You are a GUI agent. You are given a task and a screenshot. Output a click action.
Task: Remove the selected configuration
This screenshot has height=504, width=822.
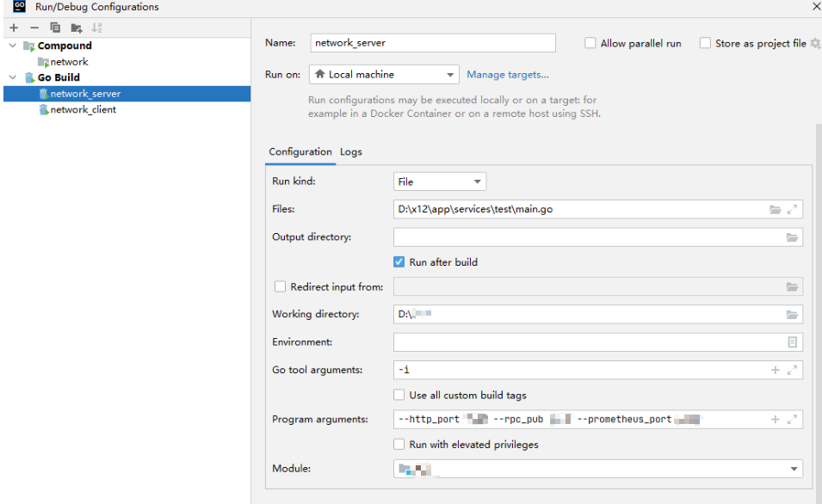(x=34, y=28)
